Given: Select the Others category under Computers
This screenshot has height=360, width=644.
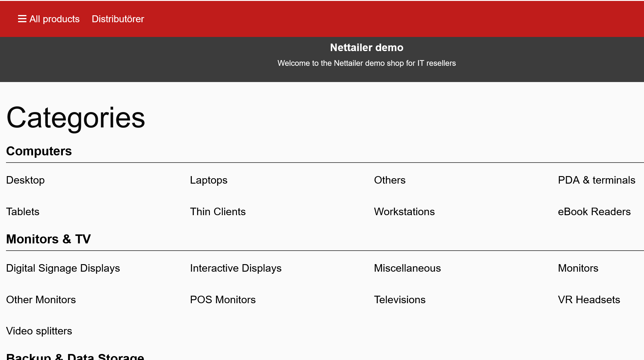Looking at the screenshot, I should pos(390,180).
